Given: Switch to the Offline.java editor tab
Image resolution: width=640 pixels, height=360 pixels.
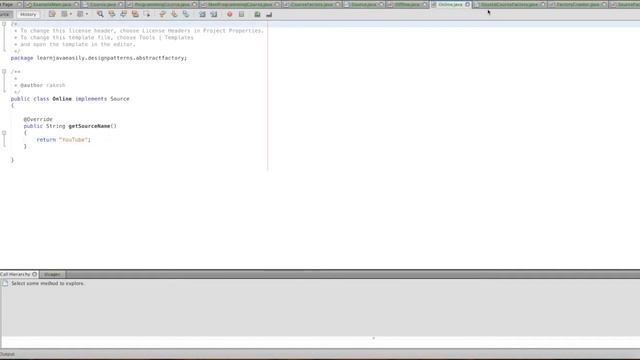Looking at the screenshot, I should 407,4.
